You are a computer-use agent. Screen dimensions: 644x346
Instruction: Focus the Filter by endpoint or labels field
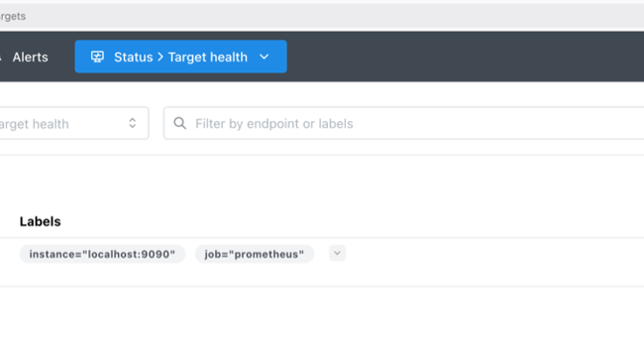[404, 123]
